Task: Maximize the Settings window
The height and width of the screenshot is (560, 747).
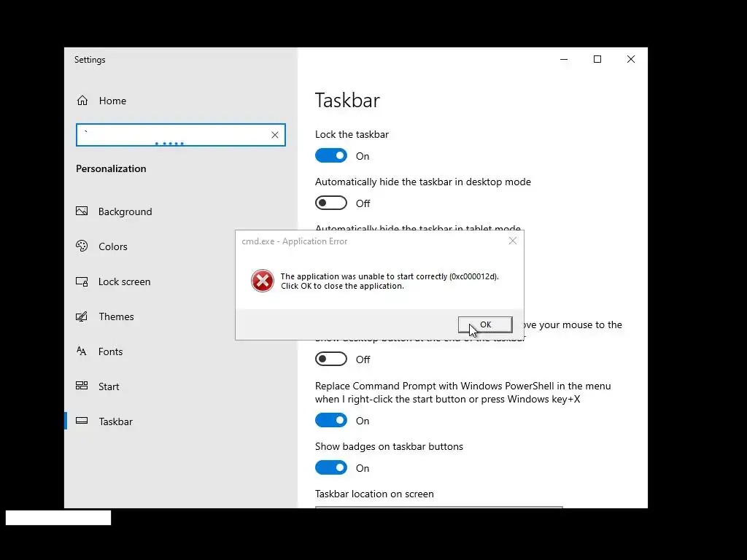Action: (x=597, y=59)
